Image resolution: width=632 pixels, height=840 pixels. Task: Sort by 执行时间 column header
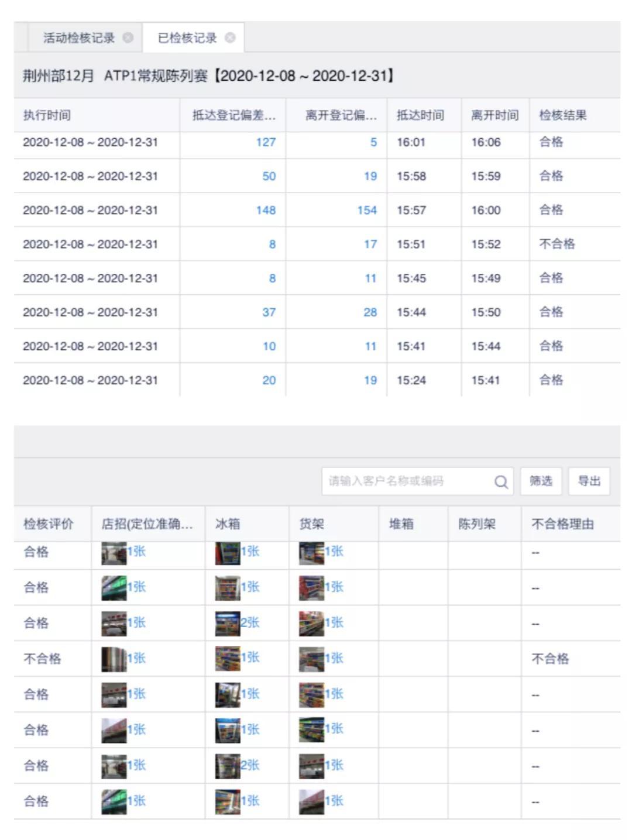[47, 115]
